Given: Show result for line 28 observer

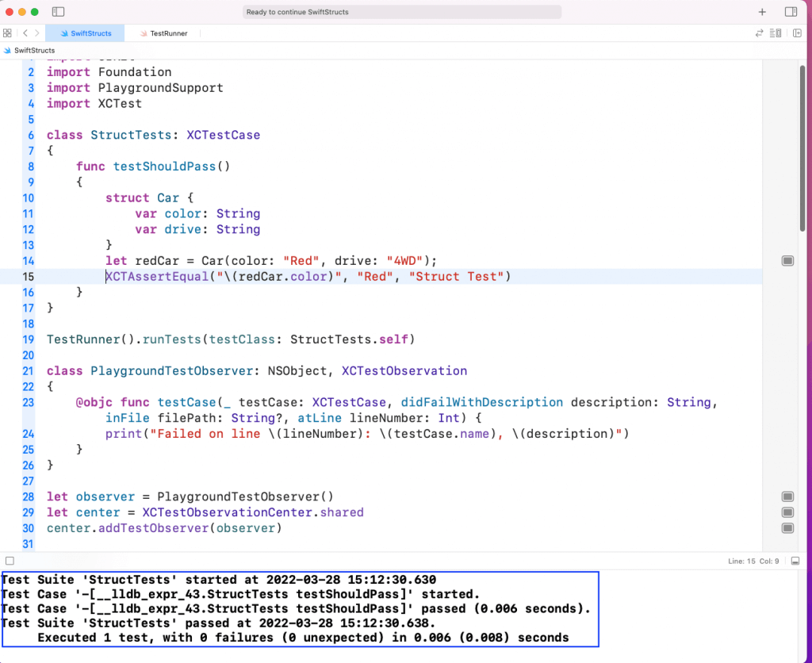Looking at the screenshot, I should point(787,497).
